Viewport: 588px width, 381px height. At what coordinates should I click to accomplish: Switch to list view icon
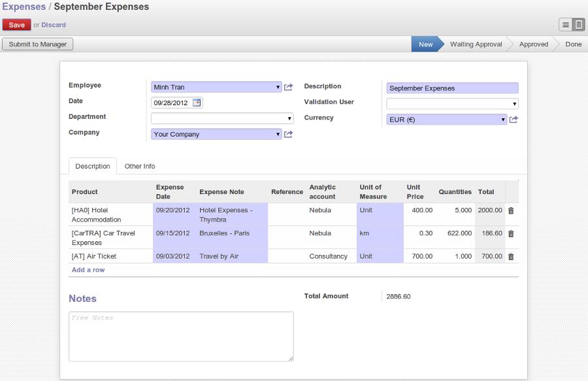click(x=566, y=25)
